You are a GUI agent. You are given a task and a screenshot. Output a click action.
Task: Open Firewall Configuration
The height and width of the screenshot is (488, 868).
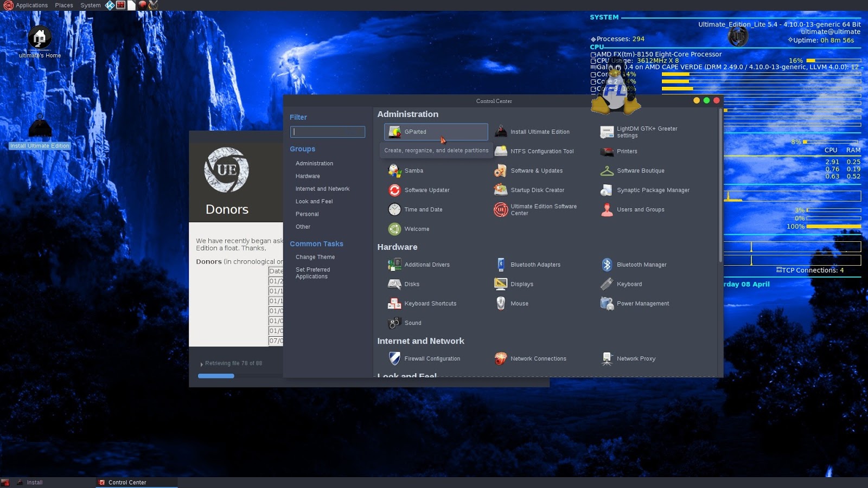click(x=424, y=358)
